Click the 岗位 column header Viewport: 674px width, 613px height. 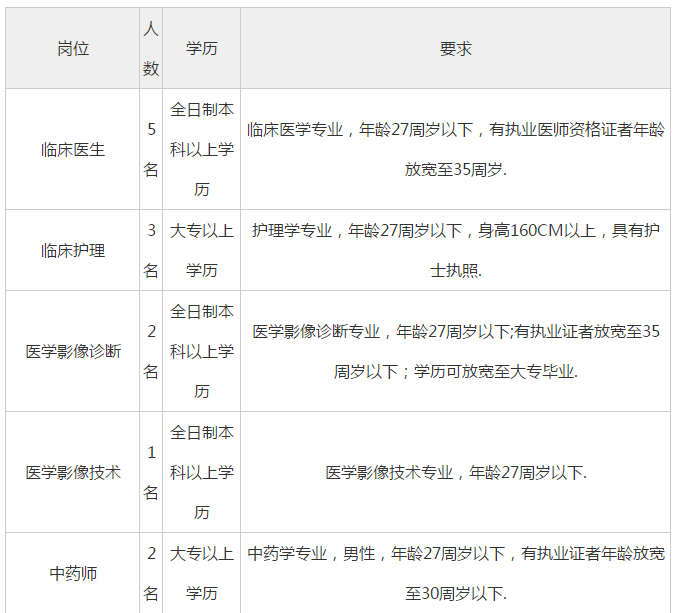pos(73,48)
